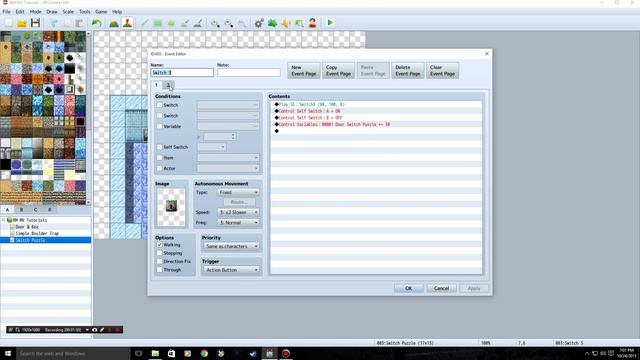Open the Speed dropdown showing x2 Slower

coord(238,212)
